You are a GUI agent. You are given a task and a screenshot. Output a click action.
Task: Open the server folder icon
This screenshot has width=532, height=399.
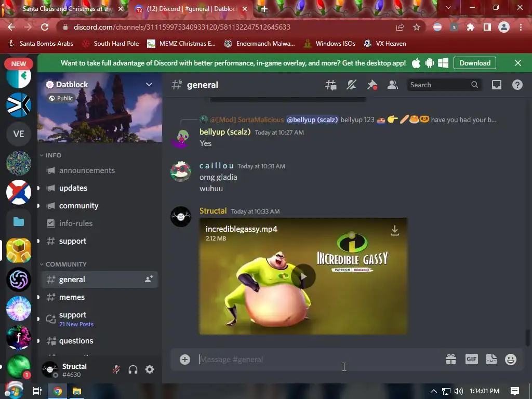coord(19,221)
